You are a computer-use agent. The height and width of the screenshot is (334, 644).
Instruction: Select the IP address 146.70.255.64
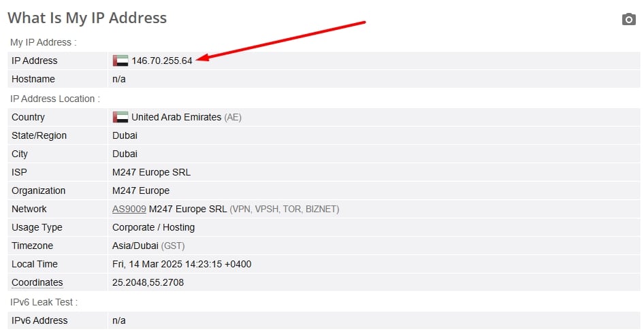(162, 61)
